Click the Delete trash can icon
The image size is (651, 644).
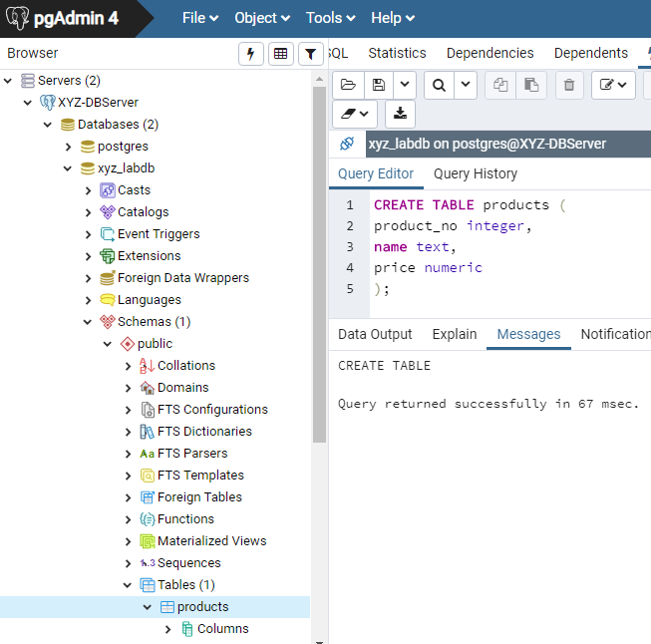click(x=569, y=85)
